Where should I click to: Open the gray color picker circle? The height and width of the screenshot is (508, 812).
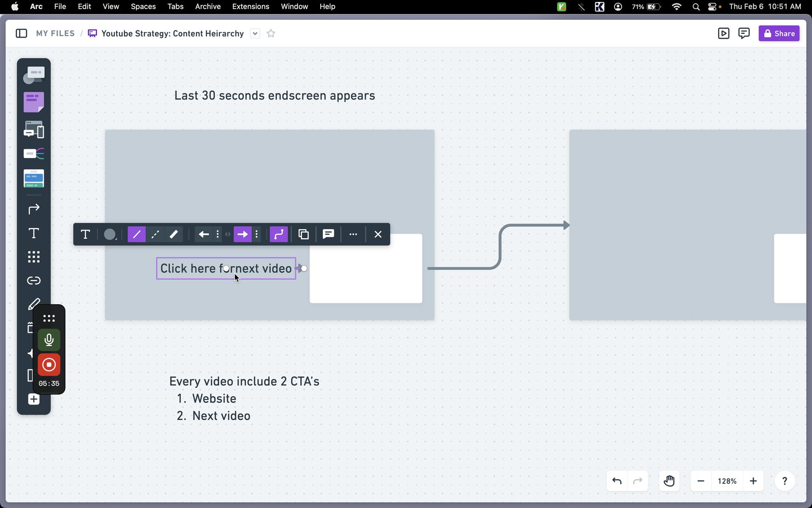[x=110, y=234]
